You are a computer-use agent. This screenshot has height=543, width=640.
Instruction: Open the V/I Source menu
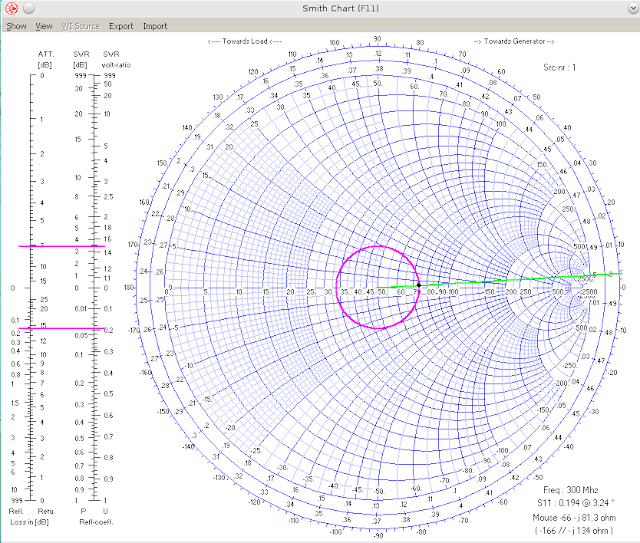pyautogui.click(x=80, y=26)
